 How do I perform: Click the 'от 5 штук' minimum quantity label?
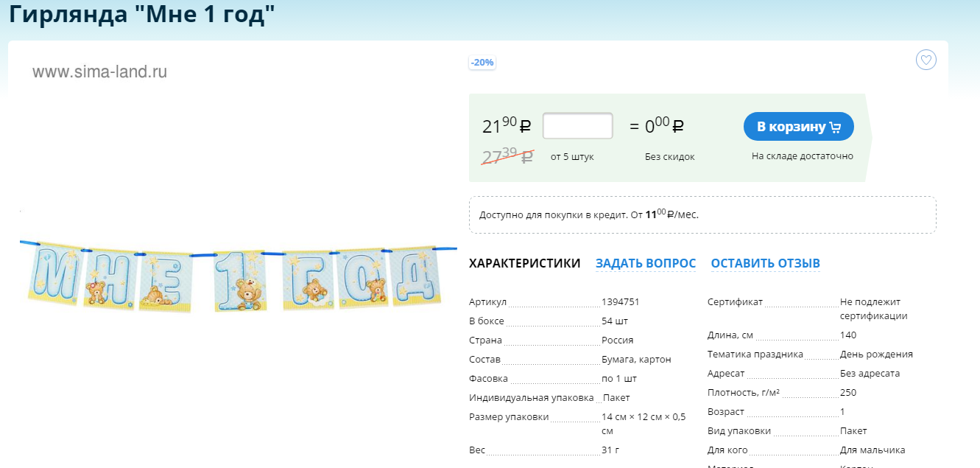[572, 157]
